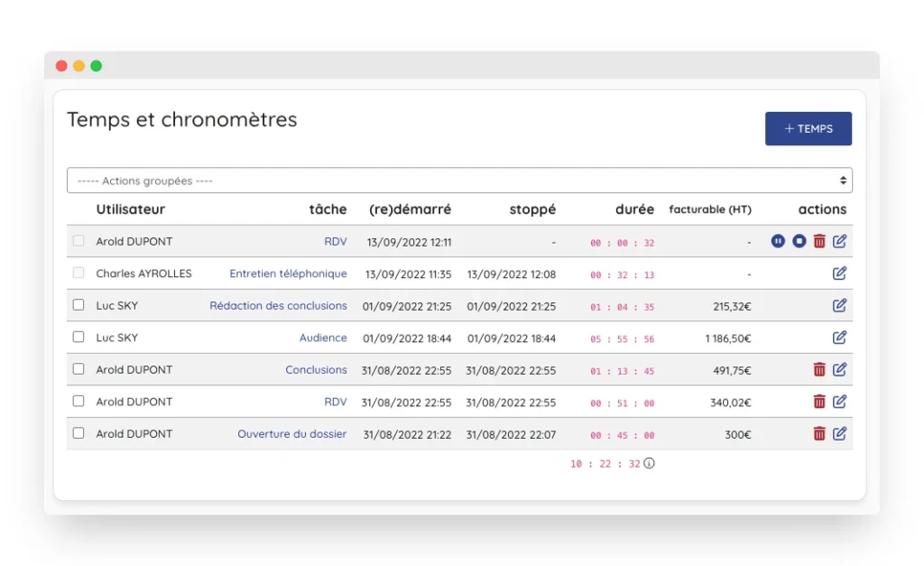924x566 pixels.
Task: Check the Conclusions row checkbox
Action: tap(79, 369)
